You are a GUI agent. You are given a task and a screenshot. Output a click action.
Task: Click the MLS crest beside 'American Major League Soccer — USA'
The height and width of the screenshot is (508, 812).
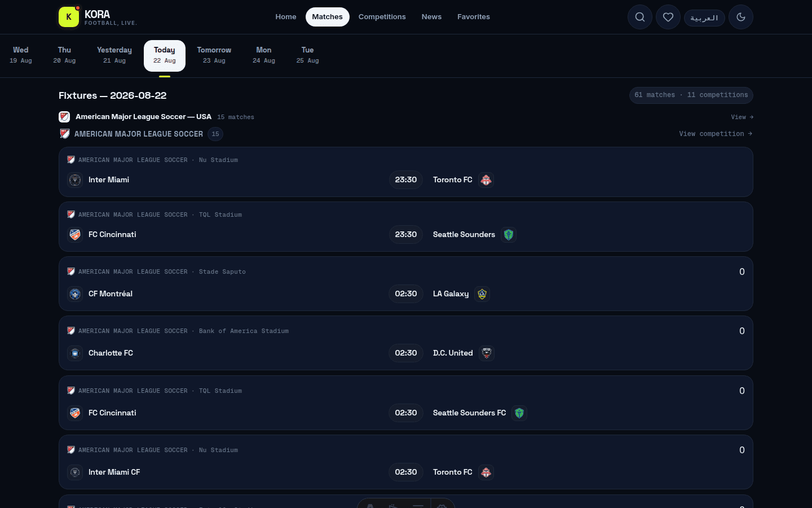click(x=64, y=117)
